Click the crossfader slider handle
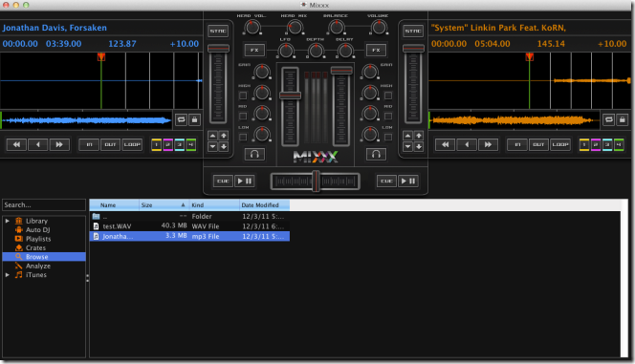This screenshot has width=635, height=364. (x=316, y=181)
